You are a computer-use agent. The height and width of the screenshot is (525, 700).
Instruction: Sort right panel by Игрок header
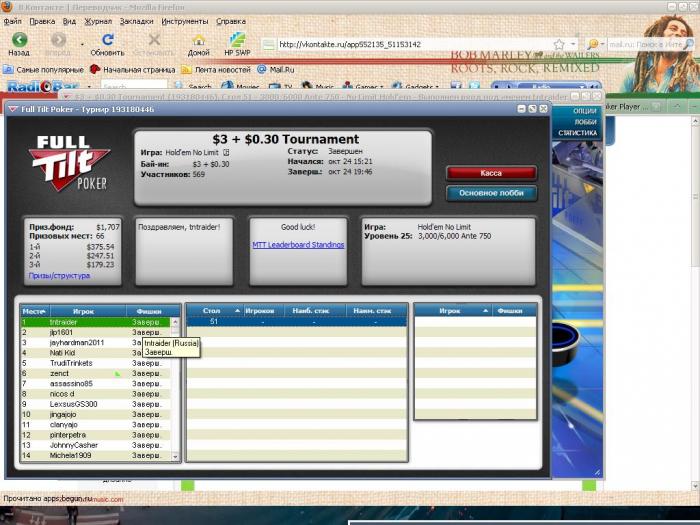[453, 310]
